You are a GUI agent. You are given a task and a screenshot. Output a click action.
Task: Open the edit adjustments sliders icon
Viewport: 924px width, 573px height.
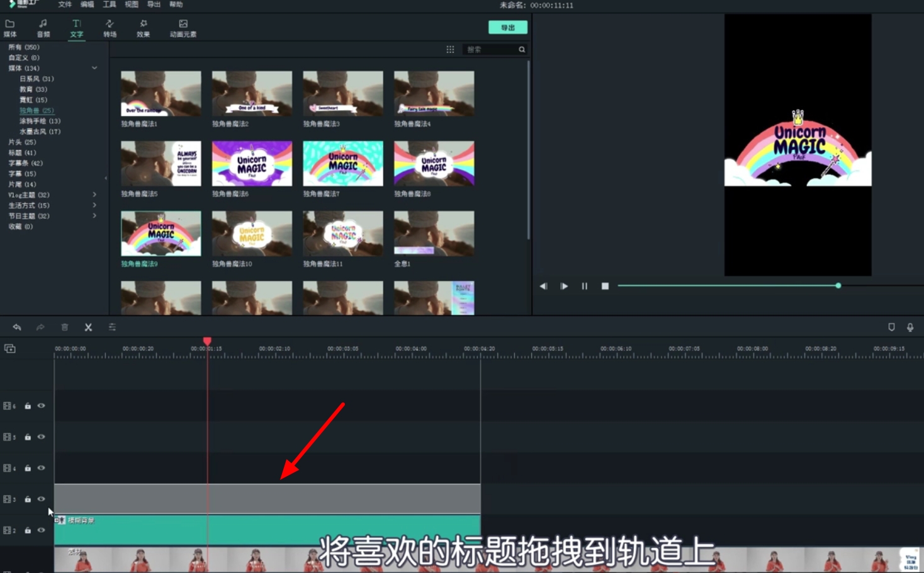point(112,327)
